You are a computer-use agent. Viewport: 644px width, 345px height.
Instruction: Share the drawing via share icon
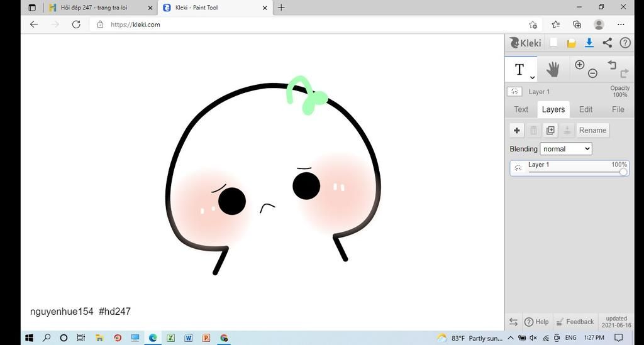point(608,43)
